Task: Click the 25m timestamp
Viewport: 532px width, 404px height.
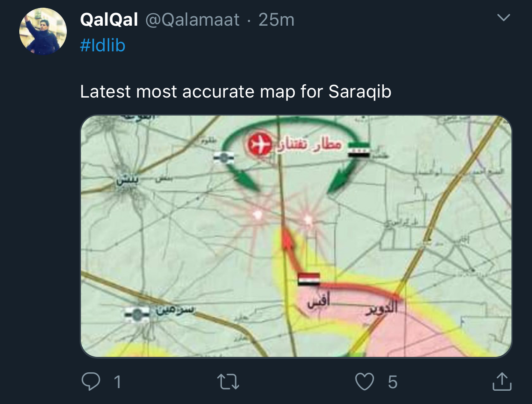Action: 276,20
